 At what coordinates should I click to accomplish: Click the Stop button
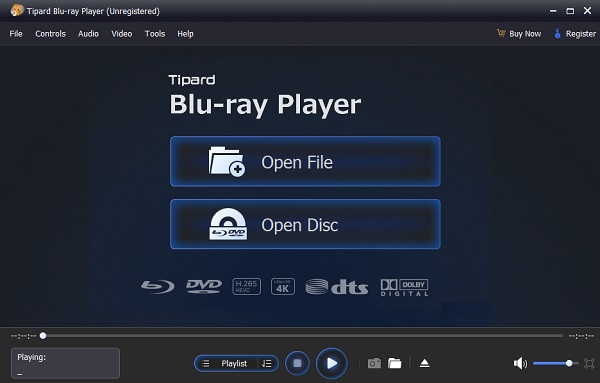click(297, 363)
